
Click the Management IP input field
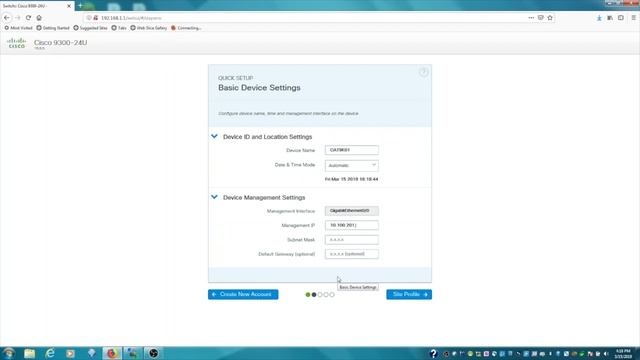coord(351,225)
